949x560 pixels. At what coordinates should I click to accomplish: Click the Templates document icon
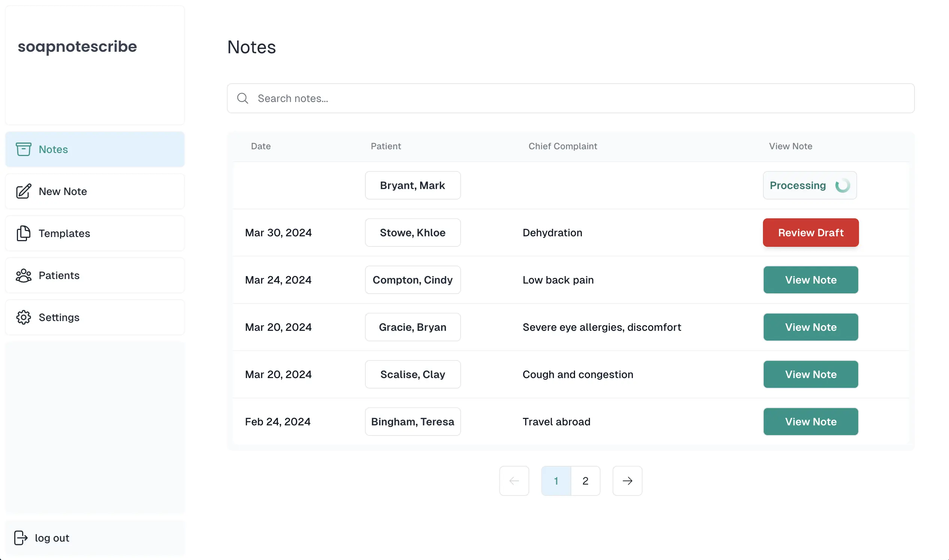pyautogui.click(x=23, y=233)
